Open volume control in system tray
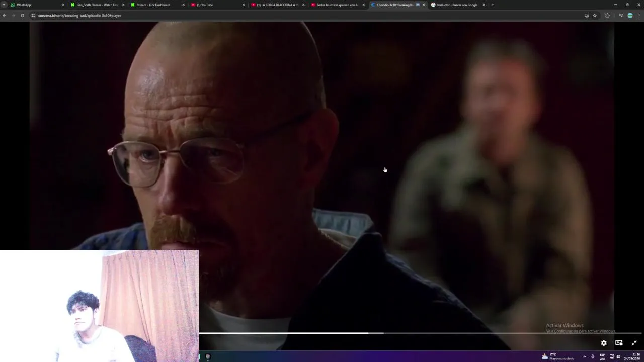The image size is (644, 362). pos(618,356)
